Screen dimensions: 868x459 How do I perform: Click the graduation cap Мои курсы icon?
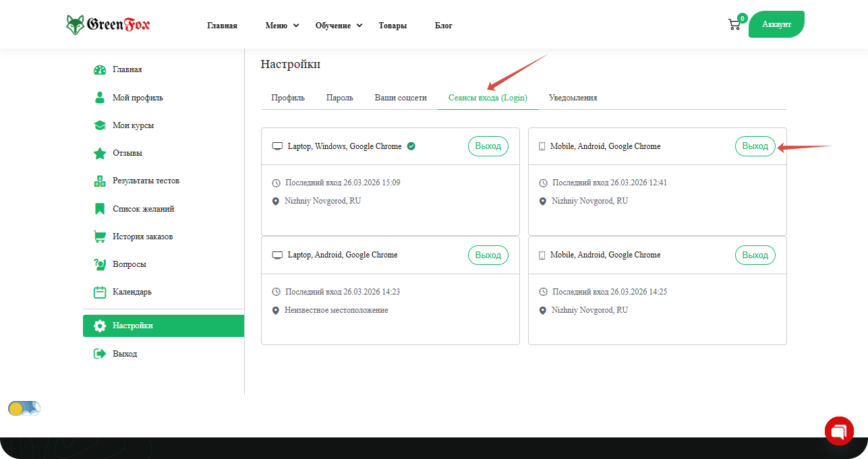click(x=100, y=125)
